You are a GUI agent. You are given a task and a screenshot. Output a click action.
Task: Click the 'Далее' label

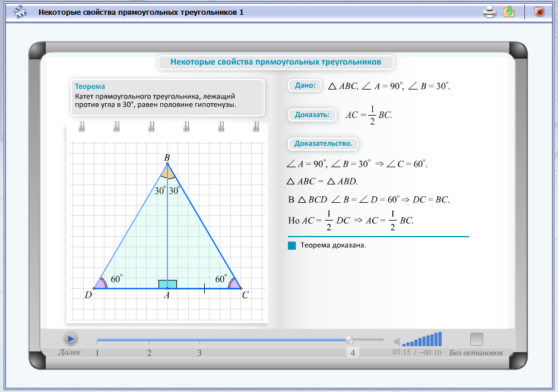(x=69, y=352)
